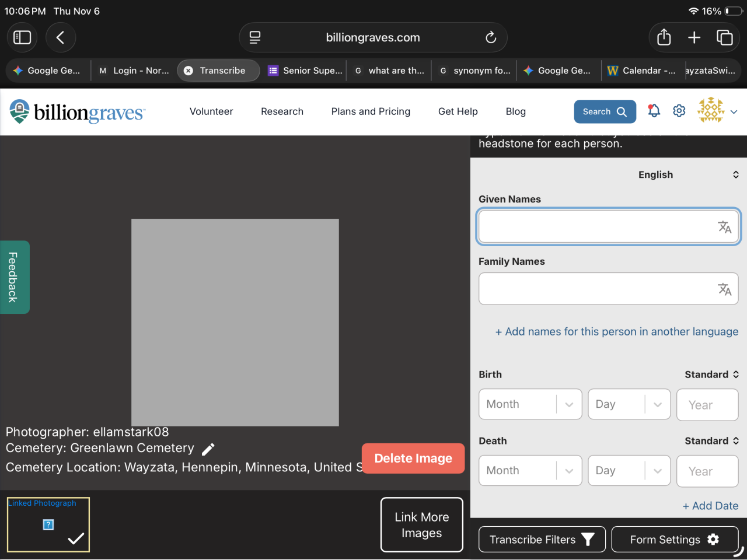Open the Safari share sheet
The image size is (747, 560).
pyautogui.click(x=664, y=37)
